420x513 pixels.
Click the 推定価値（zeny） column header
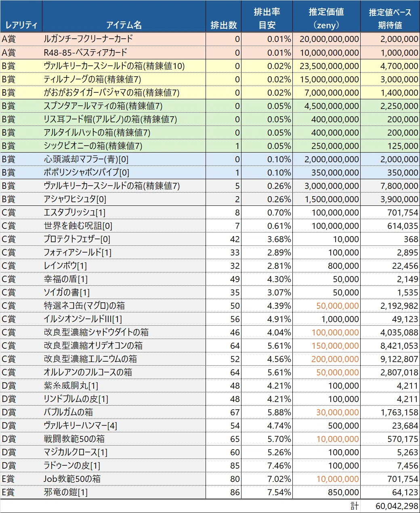click(x=326, y=17)
